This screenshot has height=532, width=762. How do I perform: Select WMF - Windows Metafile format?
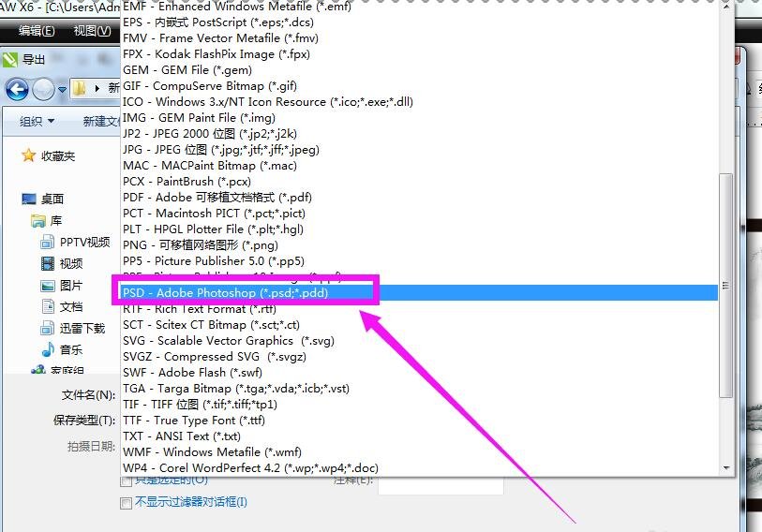coord(419,452)
